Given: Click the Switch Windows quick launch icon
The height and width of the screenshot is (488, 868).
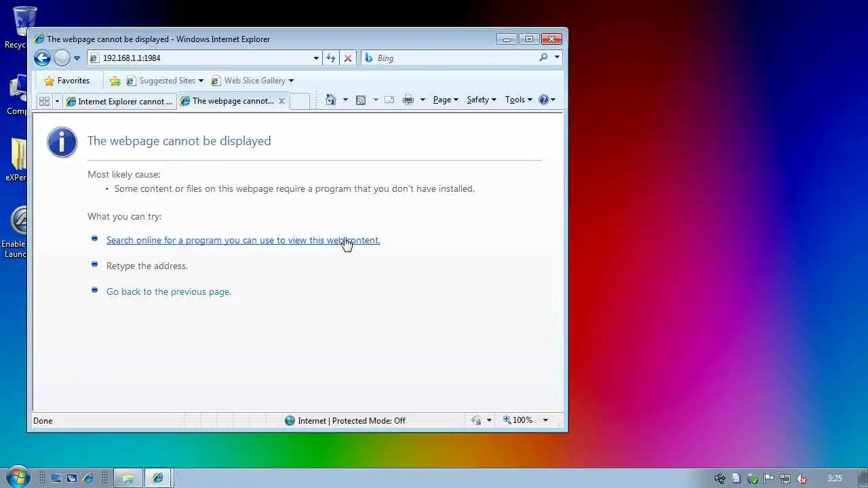Looking at the screenshot, I should point(72,478).
